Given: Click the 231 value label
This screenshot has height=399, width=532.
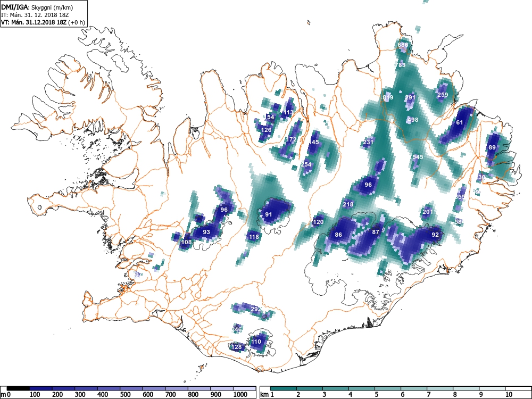Looking at the screenshot, I should click(368, 142).
